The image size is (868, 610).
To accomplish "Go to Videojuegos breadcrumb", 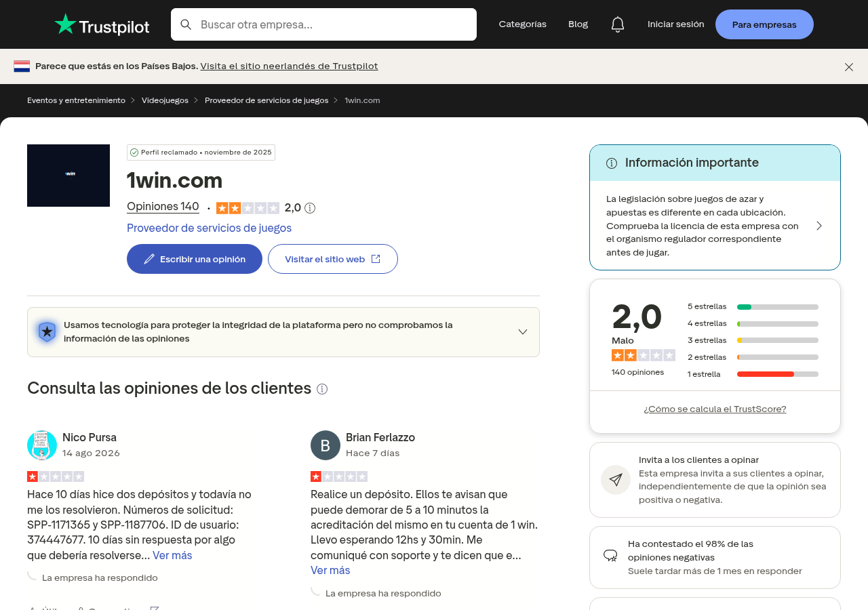I will pos(165,100).
